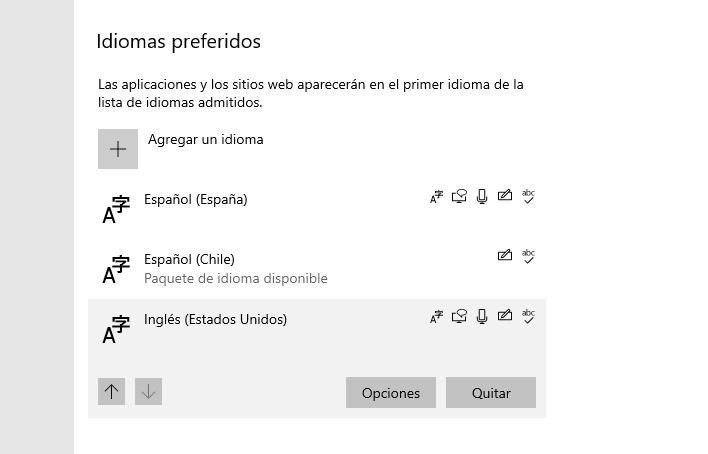Screen dimensions: 708x454
Task: Click the text-to-speech icon for Inglés (Estados Unidos)
Action: point(459,316)
